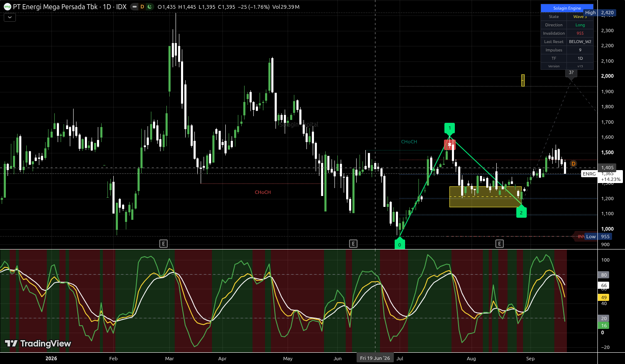Click the Low 955 price label
625x364 pixels.
point(598,237)
